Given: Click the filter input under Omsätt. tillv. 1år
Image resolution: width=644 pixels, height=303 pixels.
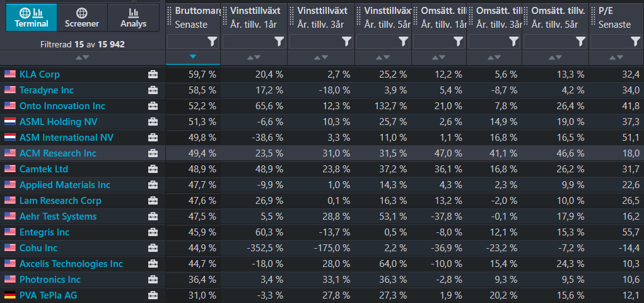Looking at the screenshot, I should click(438, 41).
